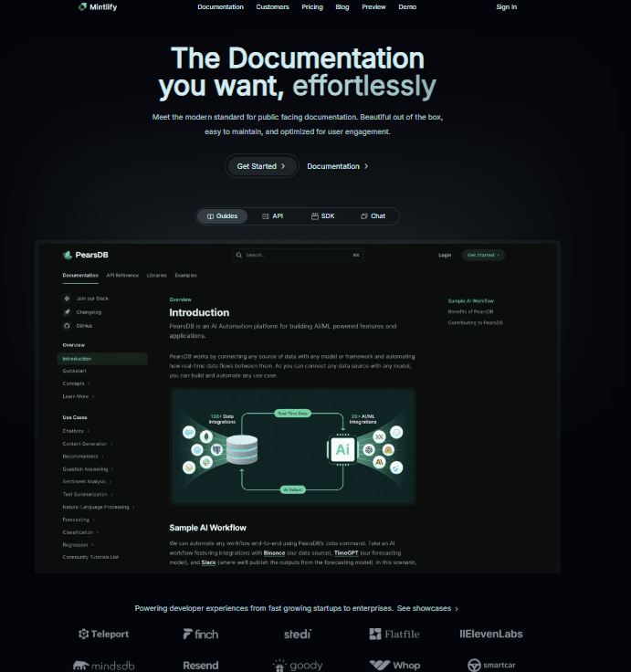Screen dimensions: 631x672
Task: Switch to Examples tab
Action: coord(185,275)
